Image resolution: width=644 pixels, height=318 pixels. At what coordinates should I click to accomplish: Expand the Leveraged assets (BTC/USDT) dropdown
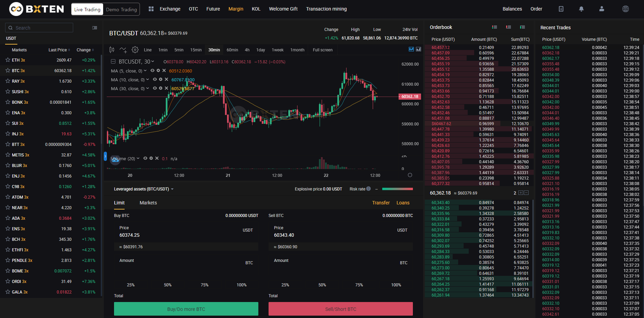tap(172, 189)
